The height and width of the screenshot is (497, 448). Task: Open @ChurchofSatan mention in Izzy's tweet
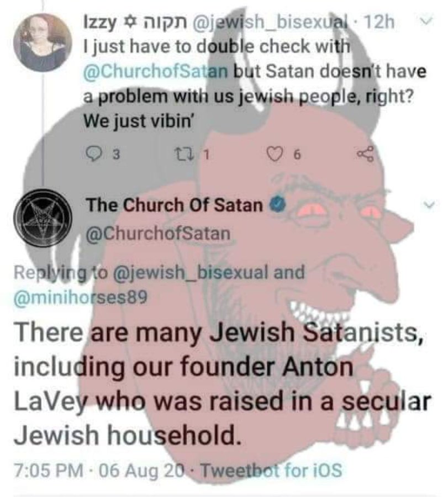coord(155,71)
